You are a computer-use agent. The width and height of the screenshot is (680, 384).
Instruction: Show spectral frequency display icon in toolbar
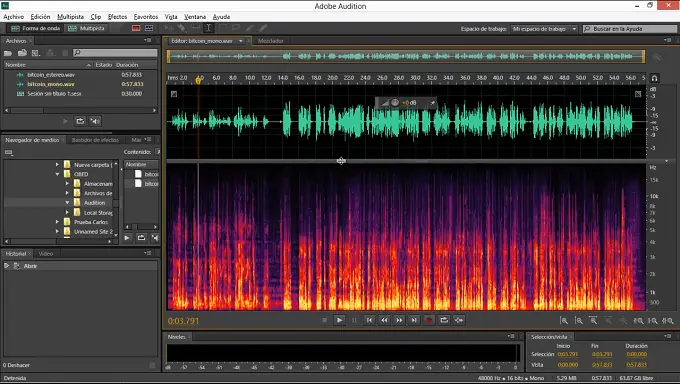click(136, 28)
